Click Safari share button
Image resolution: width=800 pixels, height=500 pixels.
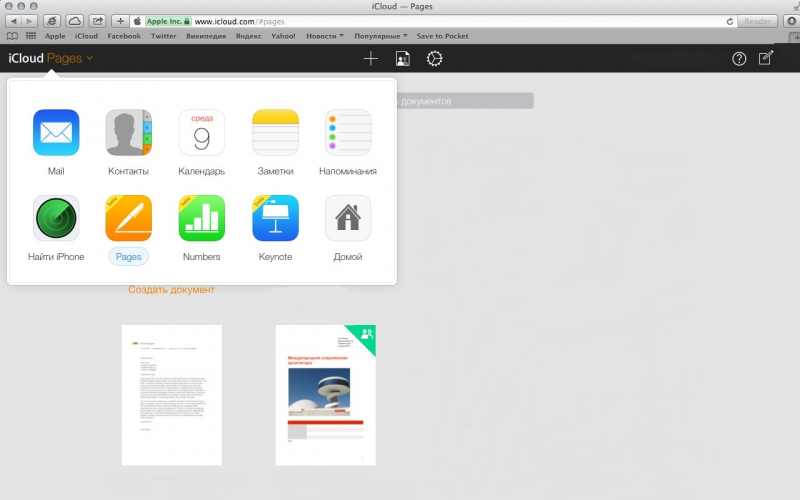[97, 21]
